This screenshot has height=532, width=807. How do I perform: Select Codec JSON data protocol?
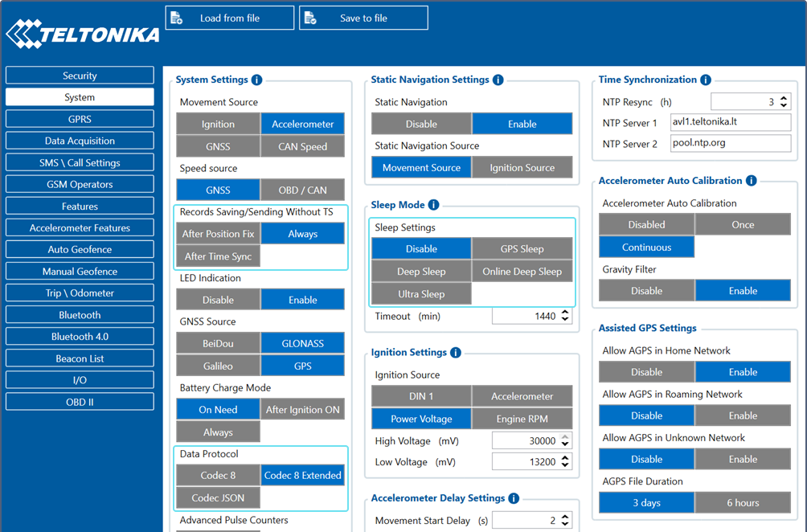(x=218, y=497)
